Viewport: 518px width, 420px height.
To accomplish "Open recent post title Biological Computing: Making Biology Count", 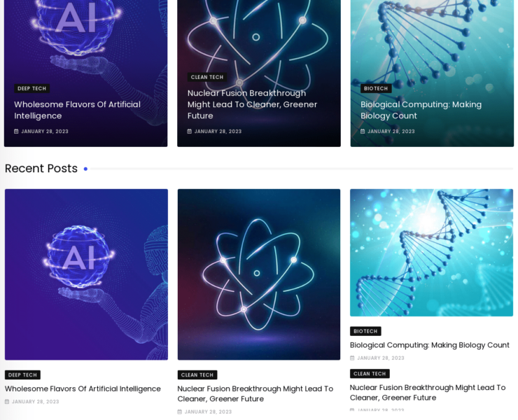I will [429, 345].
